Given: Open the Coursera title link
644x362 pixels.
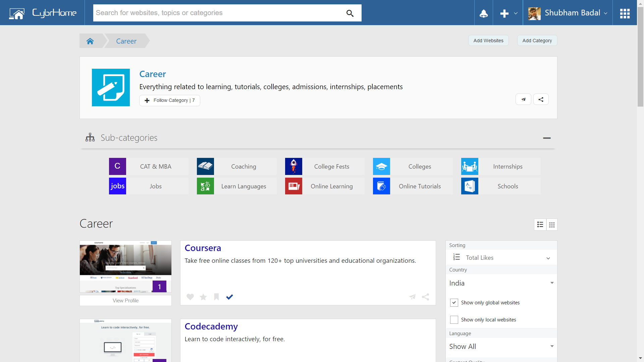Looking at the screenshot, I should 203,248.
